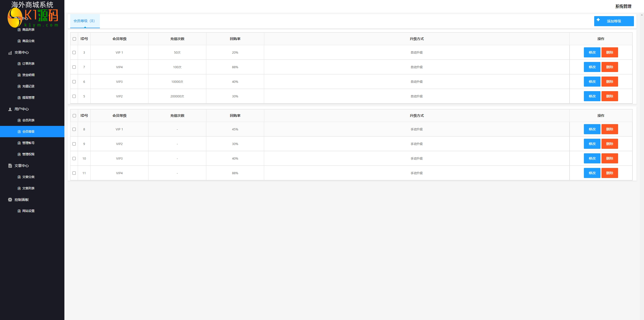Expand the 文章中心 menu group

point(22,166)
